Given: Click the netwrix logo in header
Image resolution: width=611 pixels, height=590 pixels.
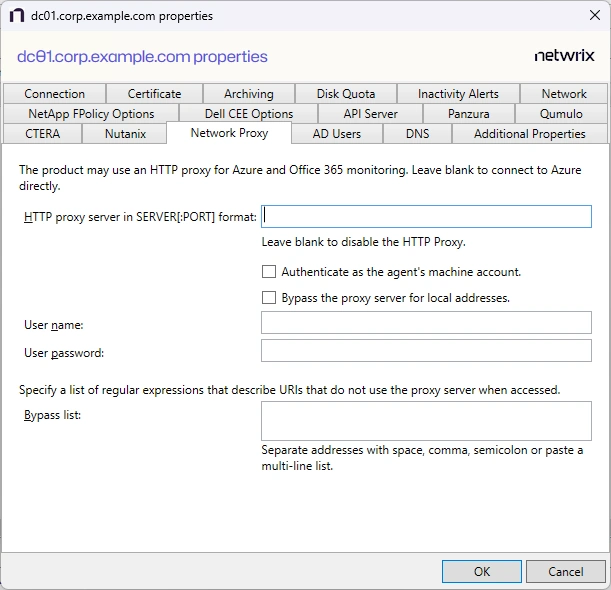Looking at the screenshot, I should 565,55.
